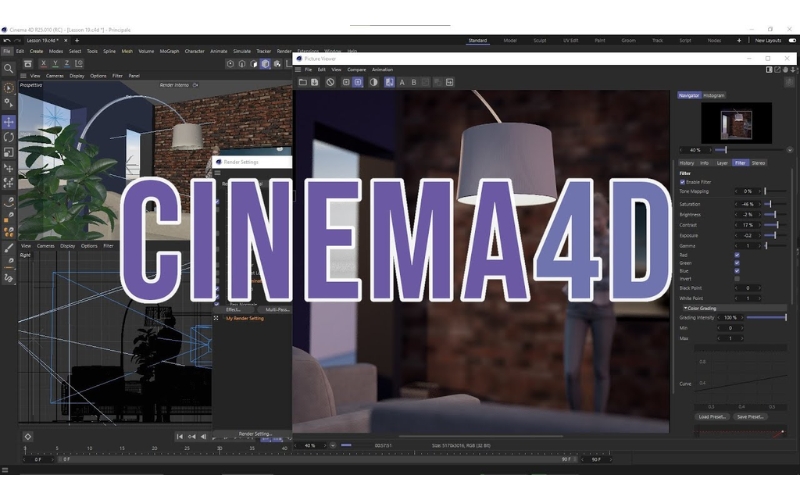Screen dimensions: 800x500
Task: Select the Move tool in left toolbar
Action: tap(9, 122)
